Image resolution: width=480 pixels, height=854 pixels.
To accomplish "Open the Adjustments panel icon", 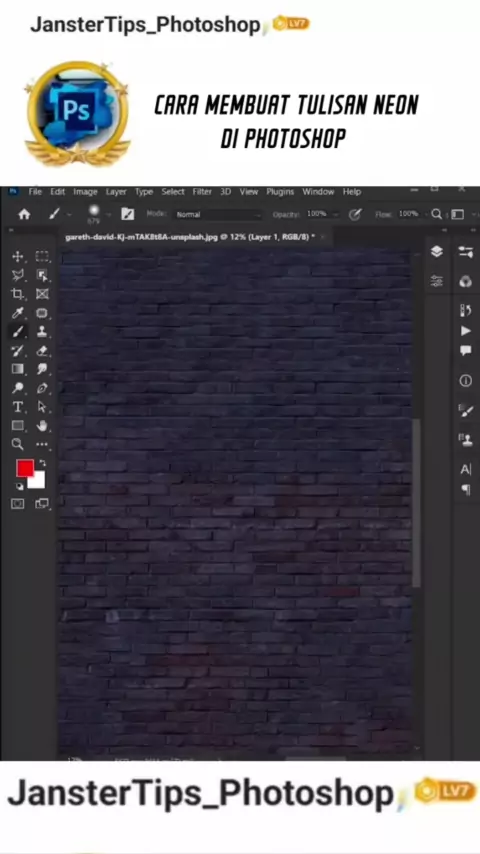I will point(436,281).
